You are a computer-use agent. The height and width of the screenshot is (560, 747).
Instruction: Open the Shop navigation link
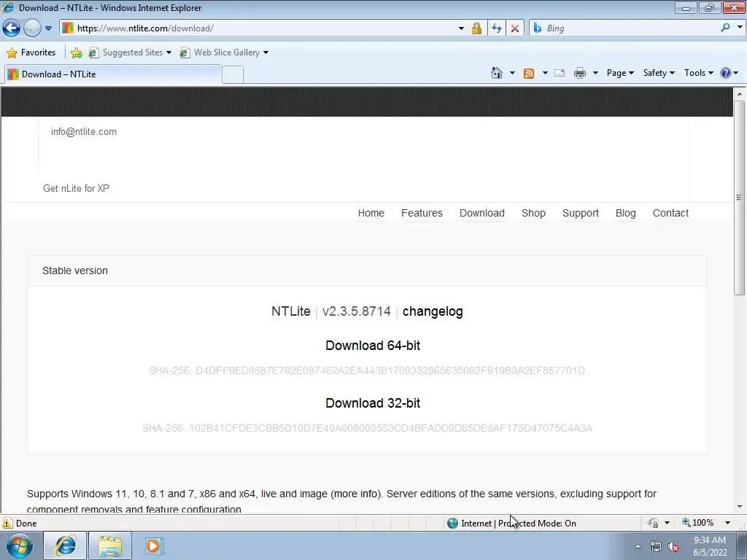[533, 213]
